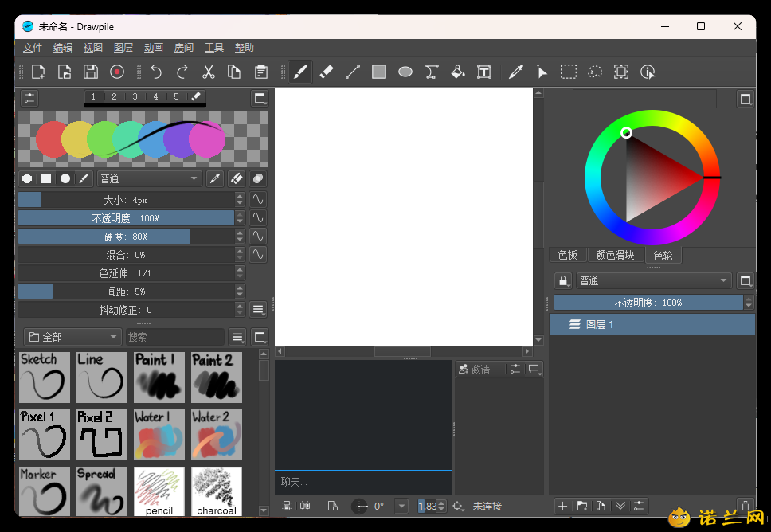771x532 pixels.
Task: Select the Eraser tool in toolbar
Action: (327, 72)
